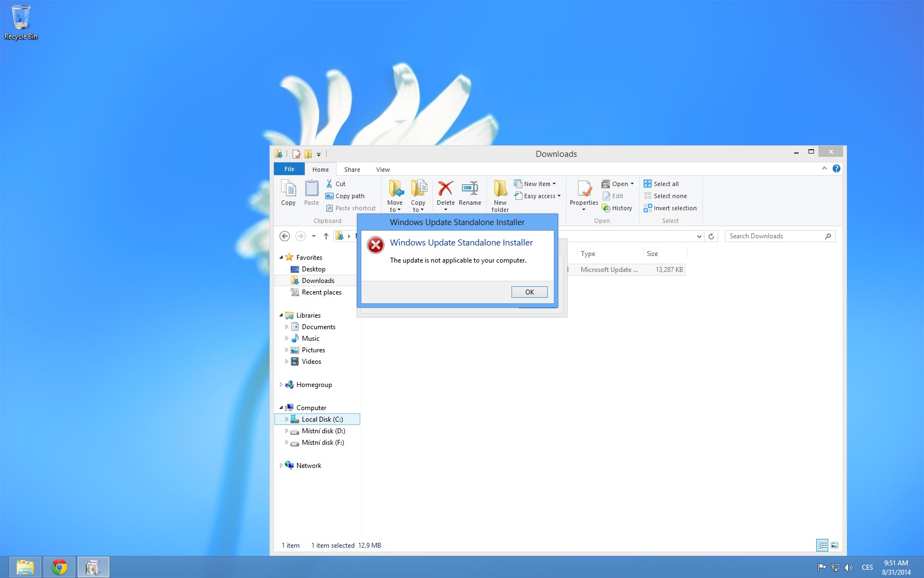Open Properties from the ribbon
This screenshot has height=578, width=924.
coord(584,195)
